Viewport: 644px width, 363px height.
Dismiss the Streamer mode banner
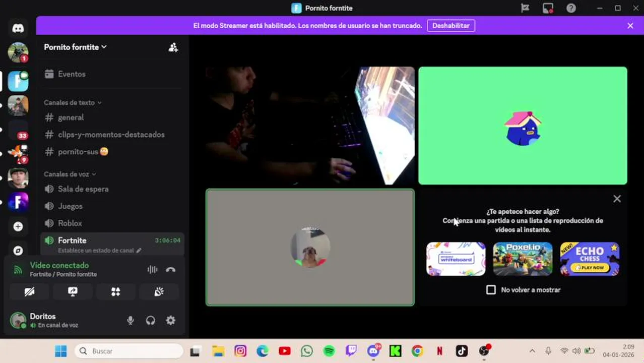[630, 26]
